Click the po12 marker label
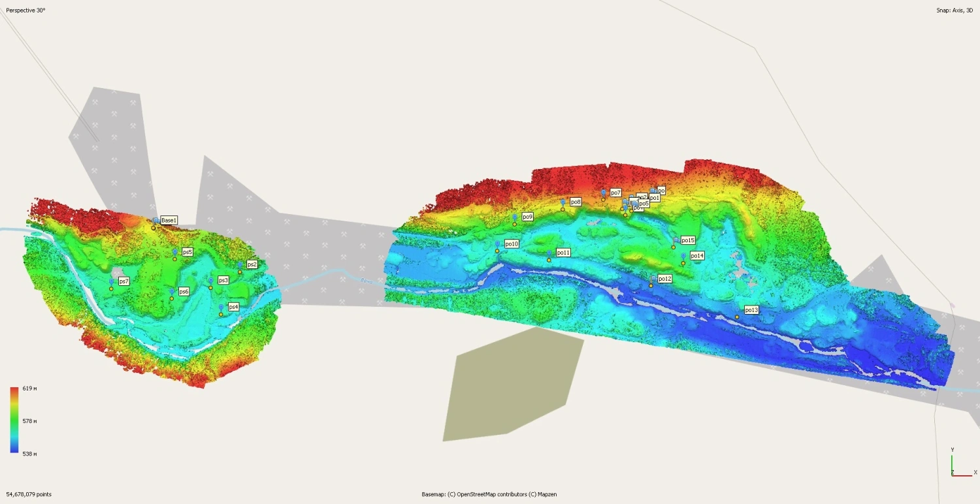 [x=664, y=279]
